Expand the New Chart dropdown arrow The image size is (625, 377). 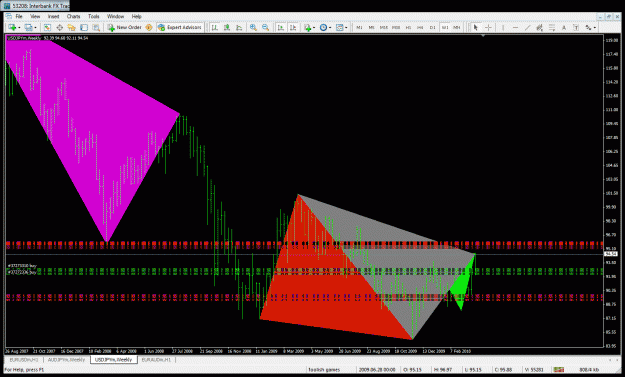click(x=19, y=27)
